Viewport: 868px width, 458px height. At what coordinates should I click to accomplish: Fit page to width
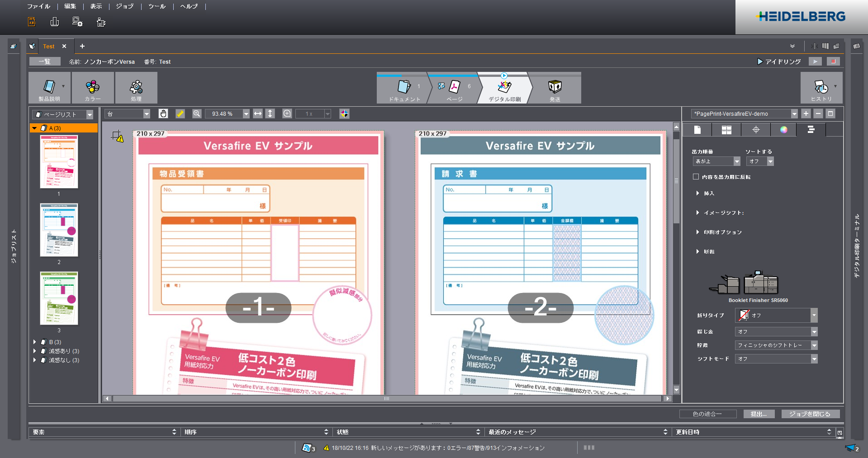click(258, 114)
